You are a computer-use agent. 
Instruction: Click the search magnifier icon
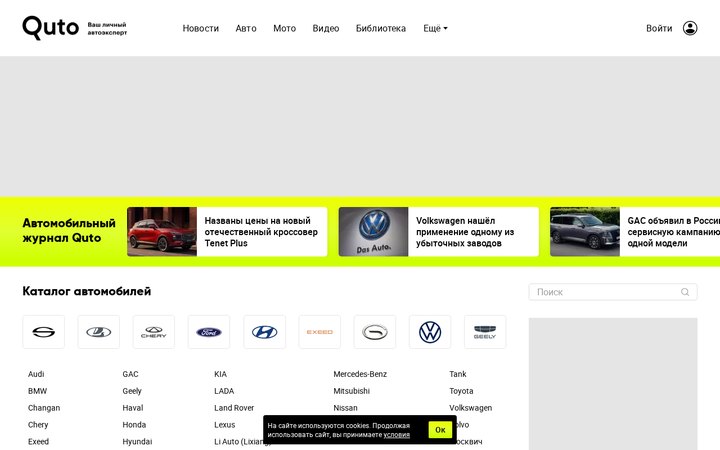[x=685, y=292]
